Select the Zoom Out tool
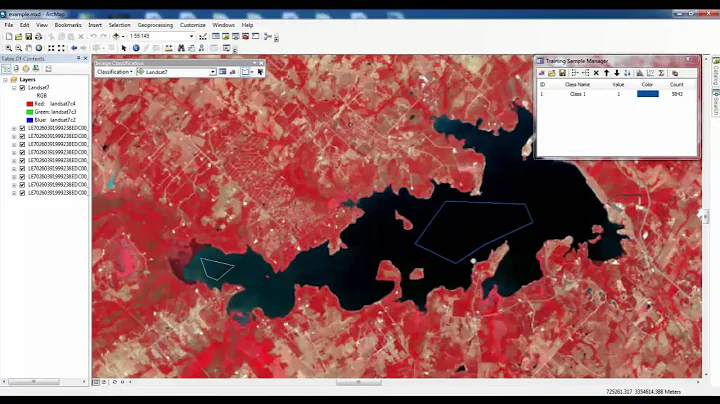This screenshot has width=720, height=404. pos(18,48)
